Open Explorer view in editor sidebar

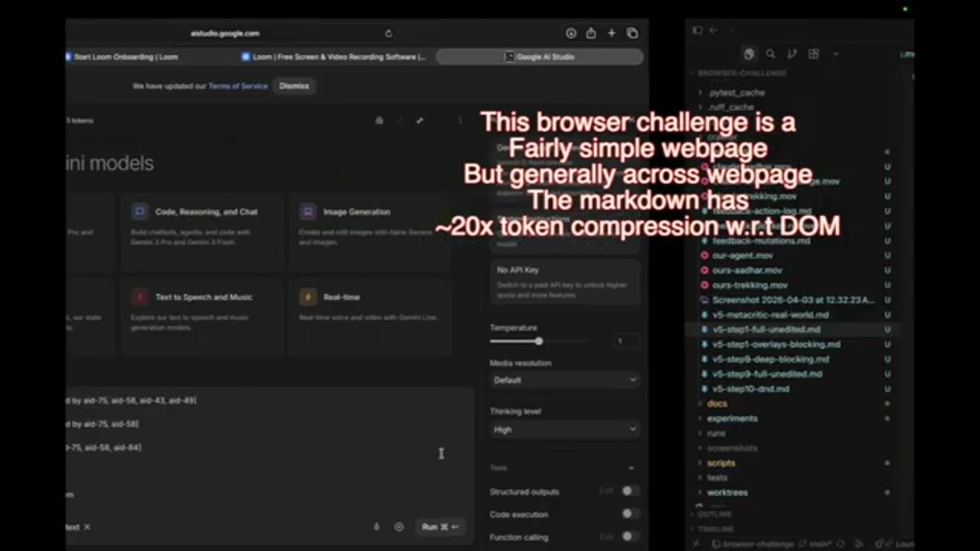pos(749,54)
